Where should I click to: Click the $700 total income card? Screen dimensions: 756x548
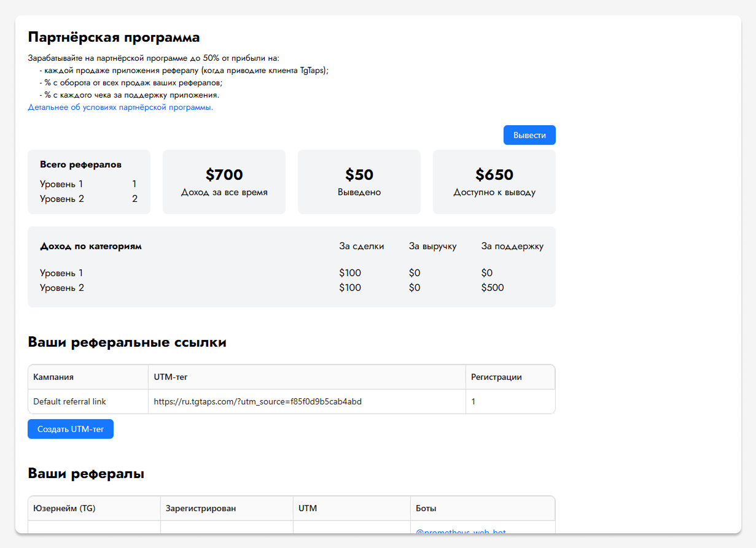click(224, 182)
